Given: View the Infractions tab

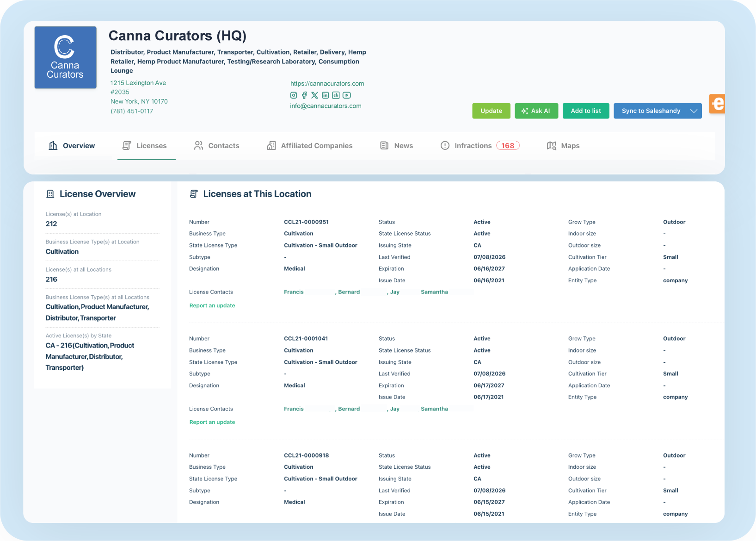Looking at the screenshot, I should 480,146.
